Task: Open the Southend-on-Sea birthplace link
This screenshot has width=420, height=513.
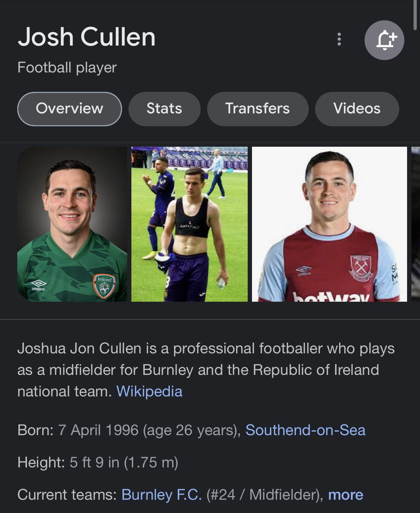Action: [x=305, y=430]
